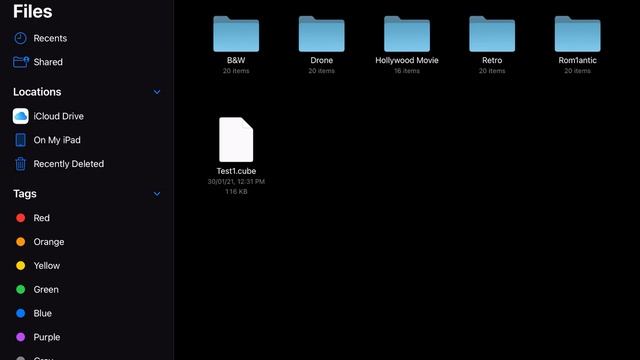Click the Yellow tag label
This screenshot has width=640, height=360.
click(x=47, y=266)
